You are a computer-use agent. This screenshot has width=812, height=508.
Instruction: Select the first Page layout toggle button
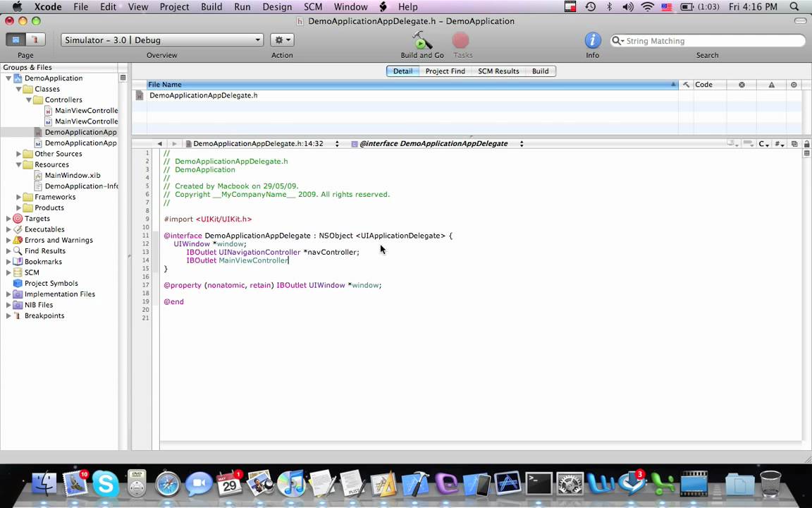click(16, 40)
